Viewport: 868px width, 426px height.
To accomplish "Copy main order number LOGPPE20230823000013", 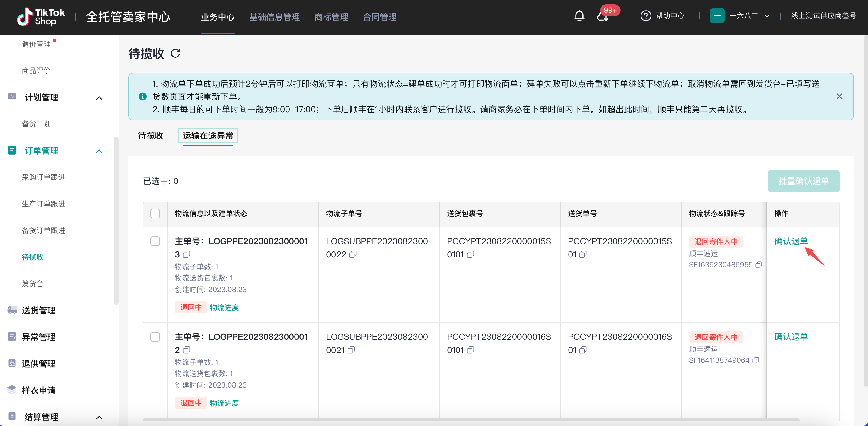I will [x=186, y=254].
